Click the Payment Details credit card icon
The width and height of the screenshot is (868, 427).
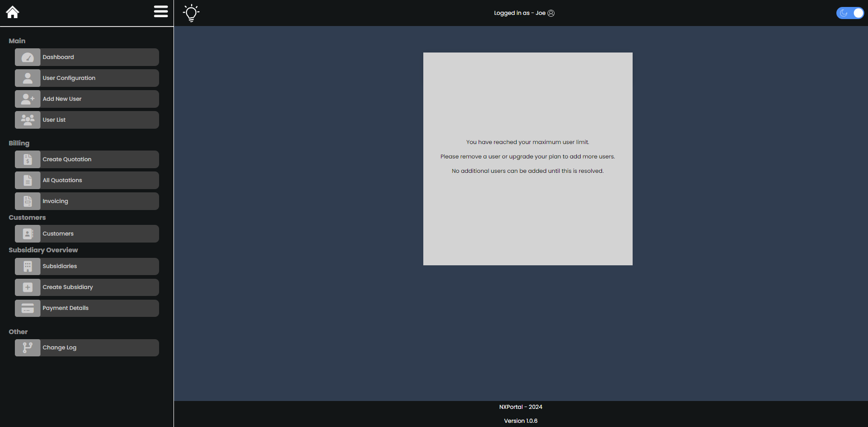pyautogui.click(x=27, y=308)
